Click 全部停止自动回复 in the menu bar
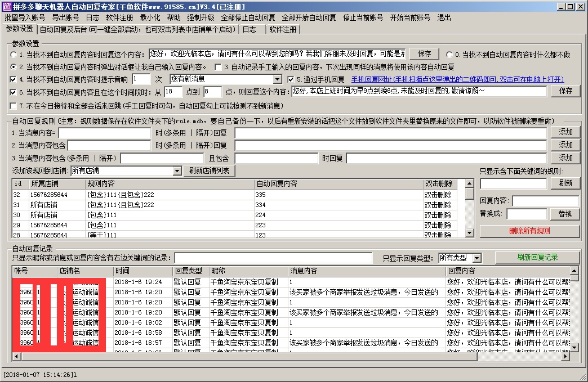 (248, 17)
